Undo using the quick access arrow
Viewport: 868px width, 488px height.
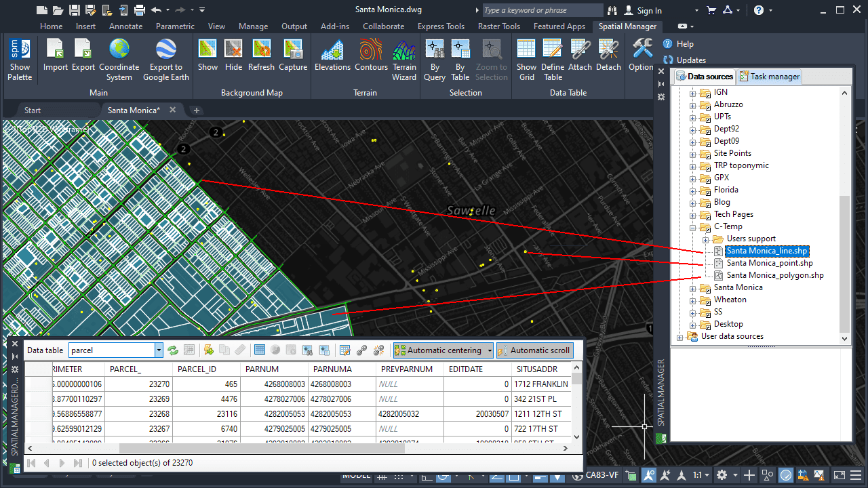pos(157,10)
